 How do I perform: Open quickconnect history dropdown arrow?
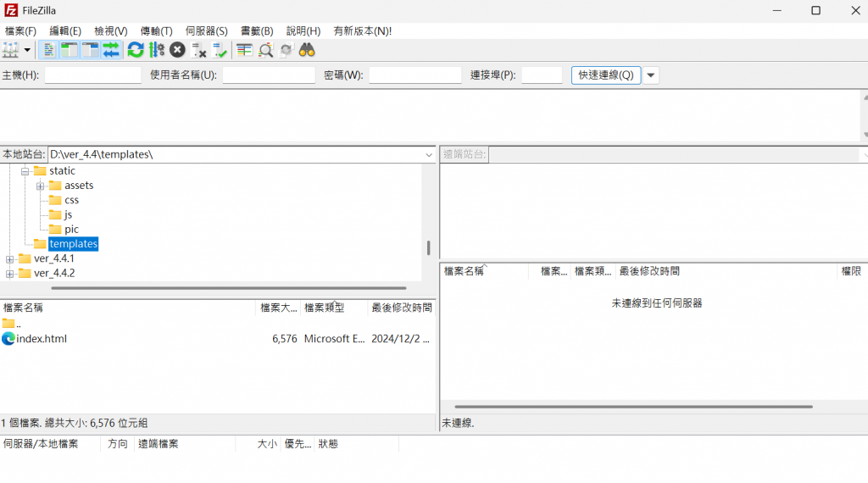[x=651, y=75]
